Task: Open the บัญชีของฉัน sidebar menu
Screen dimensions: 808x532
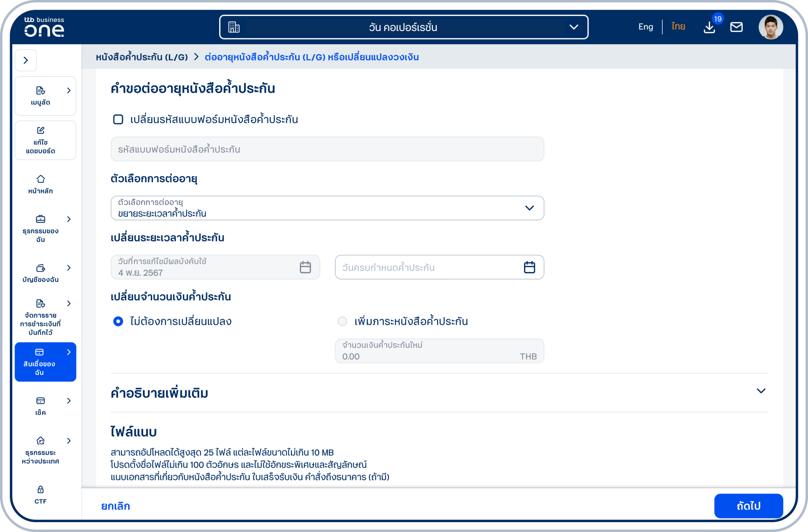Action: (41, 273)
